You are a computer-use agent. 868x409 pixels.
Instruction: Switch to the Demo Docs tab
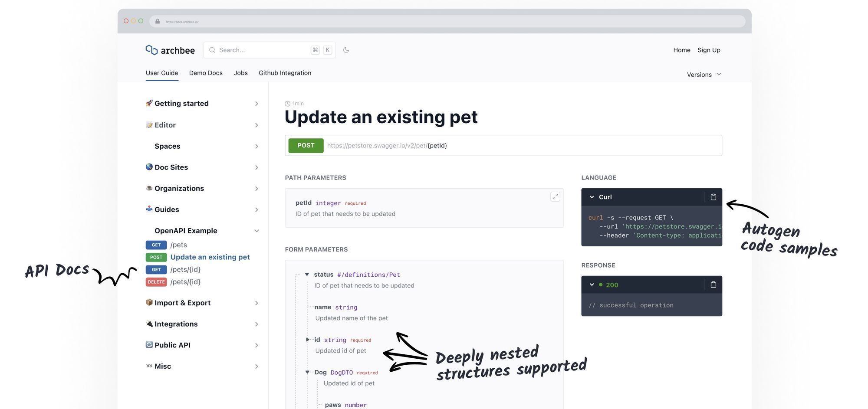[x=206, y=73]
